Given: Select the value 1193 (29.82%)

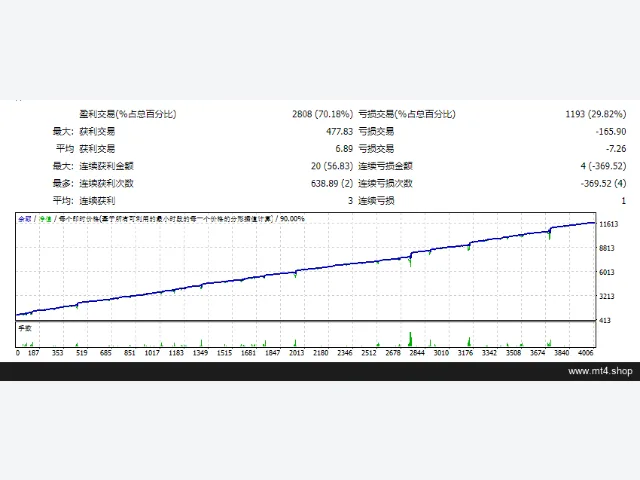Looking at the screenshot, I should click(x=596, y=114).
